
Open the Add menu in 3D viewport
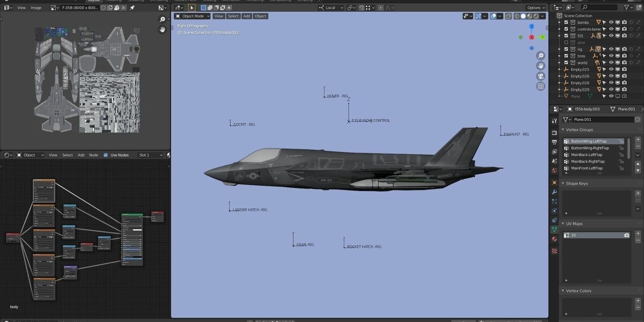pos(247,16)
